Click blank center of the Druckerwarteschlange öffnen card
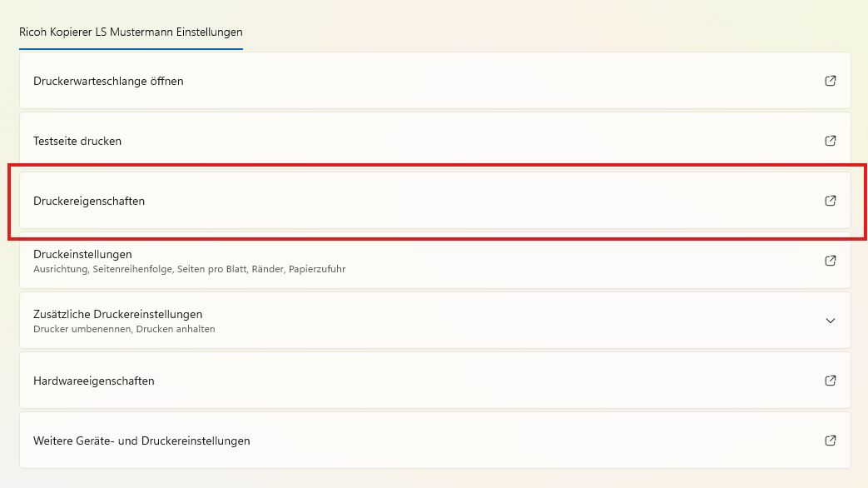The height and width of the screenshot is (488, 868). (x=433, y=81)
